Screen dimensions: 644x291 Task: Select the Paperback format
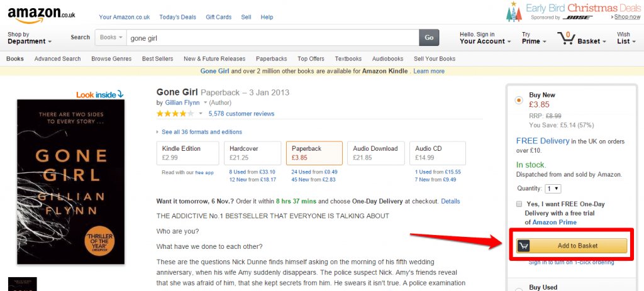click(314, 153)
